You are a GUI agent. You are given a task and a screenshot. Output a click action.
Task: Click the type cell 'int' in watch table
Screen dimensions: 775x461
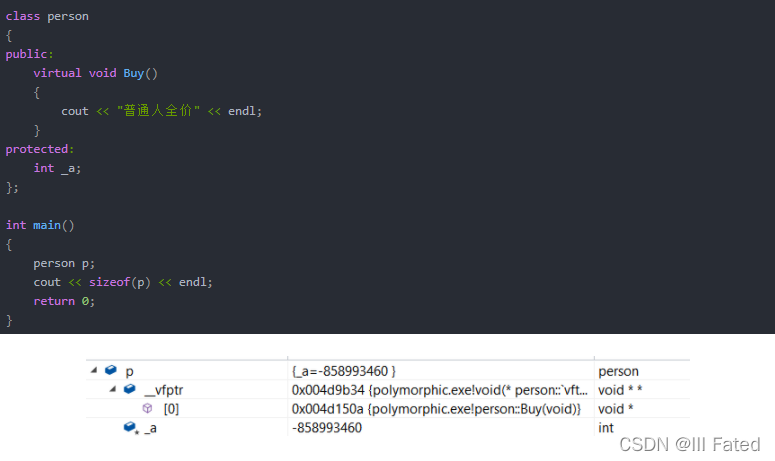pyautogui.click(x=605, y=428)
